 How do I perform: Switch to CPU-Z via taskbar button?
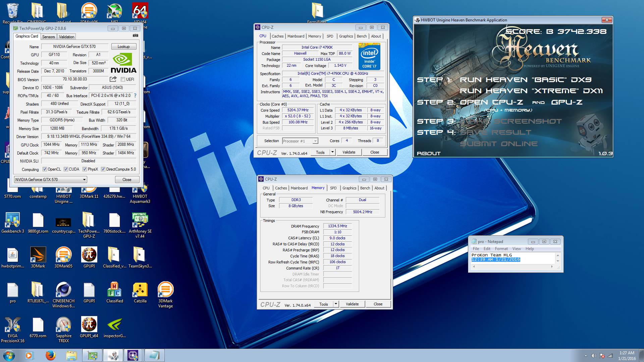click(133, 355)
